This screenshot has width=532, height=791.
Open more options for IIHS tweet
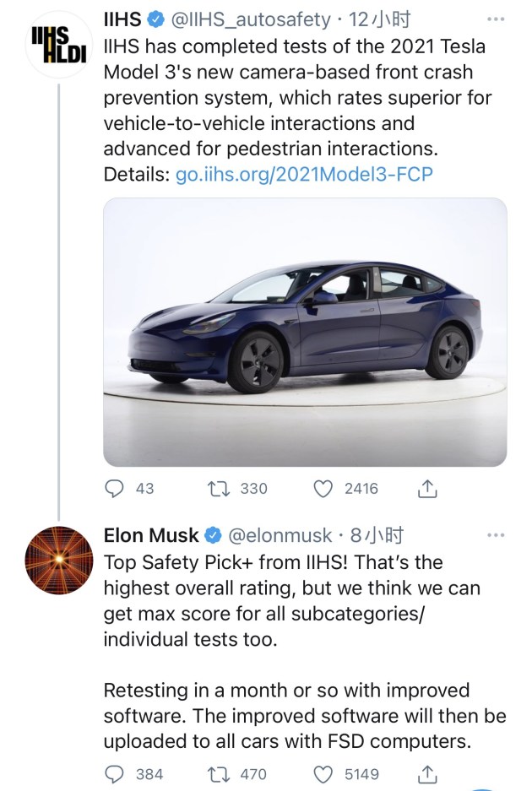coord(497,19)
